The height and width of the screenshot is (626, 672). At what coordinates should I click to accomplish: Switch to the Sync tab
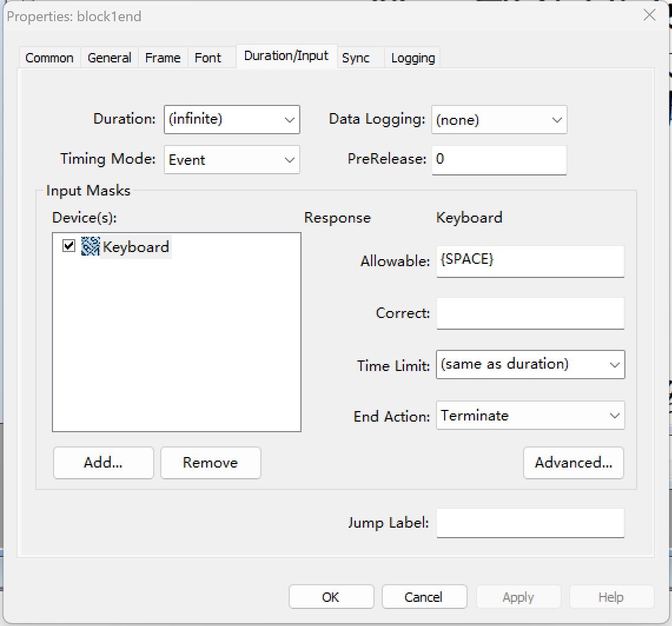pos(356,58)
